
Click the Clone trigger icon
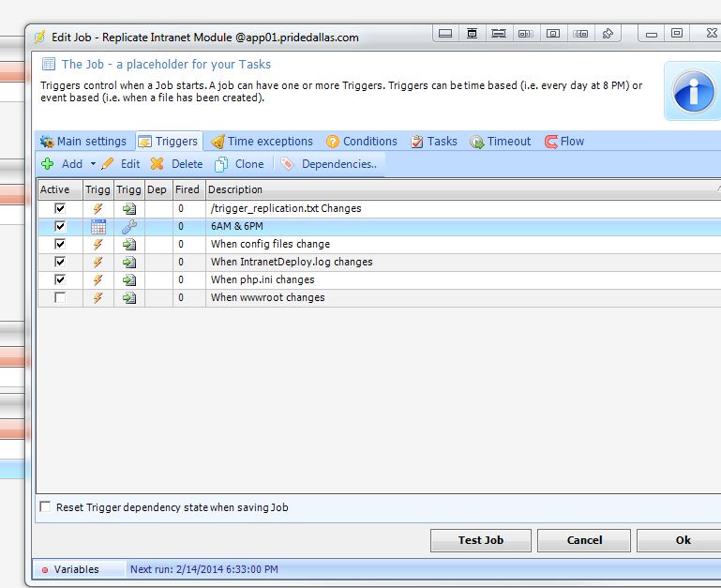pos(221,164)
